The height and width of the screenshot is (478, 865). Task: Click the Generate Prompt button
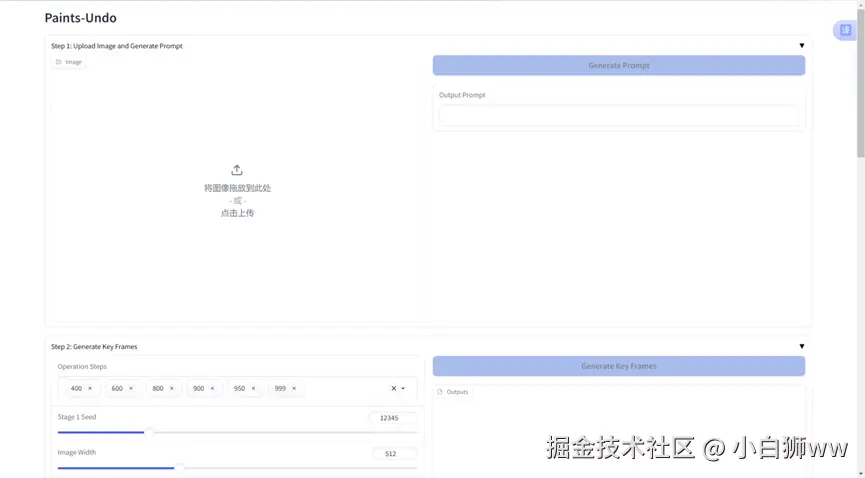click(x=618, y=65)
